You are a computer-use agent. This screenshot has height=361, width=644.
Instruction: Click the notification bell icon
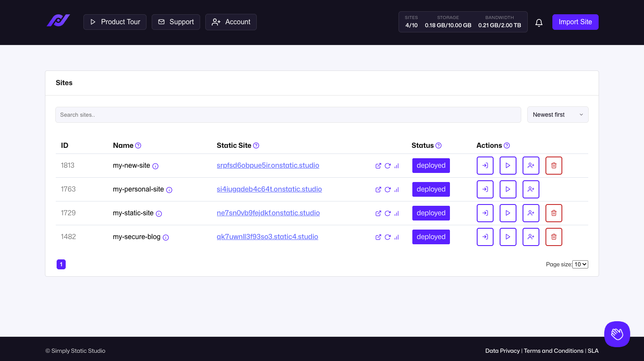[x=539, y=22]
